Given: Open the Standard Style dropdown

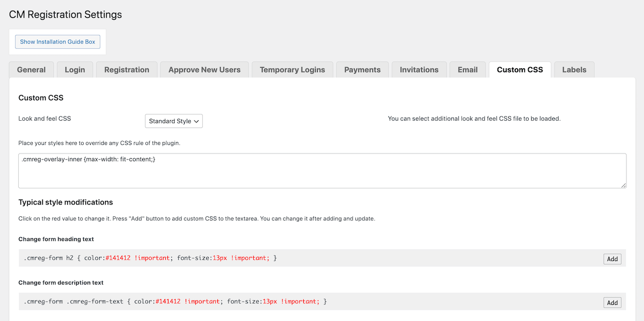Looking at the screenshot, I should [x=174, y=121].
